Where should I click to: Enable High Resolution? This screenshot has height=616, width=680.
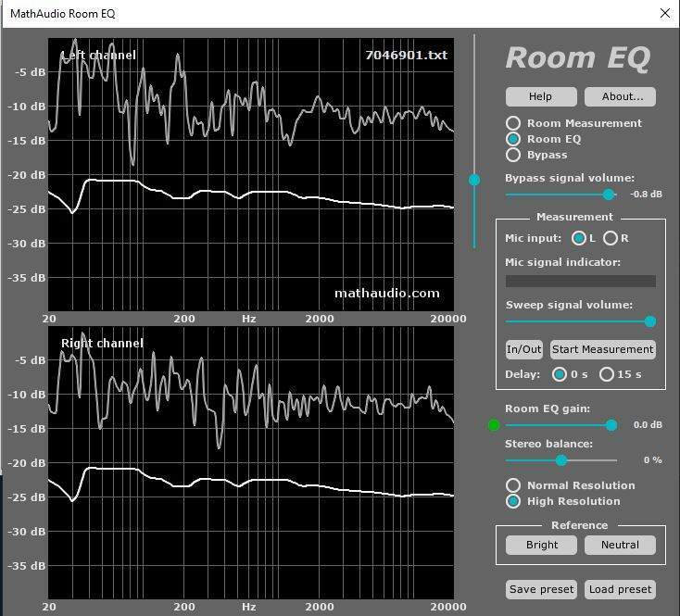[513, 501]
